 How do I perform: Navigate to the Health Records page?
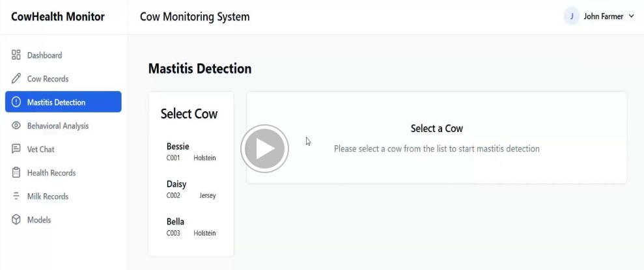tap(51, 172)
